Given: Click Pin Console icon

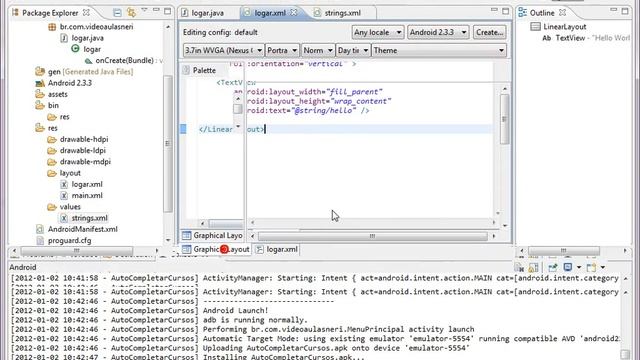Looking at the screenshot, I should point(553,267).
